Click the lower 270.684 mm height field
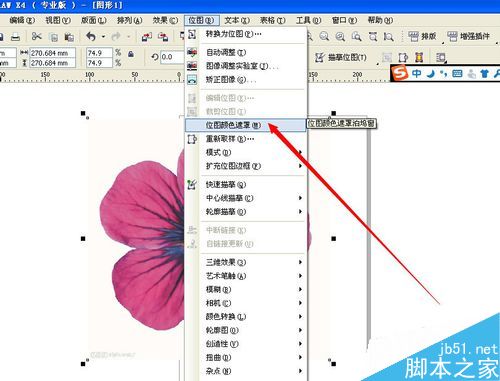This screenshot has width=500, height=381. pos(52,63)
